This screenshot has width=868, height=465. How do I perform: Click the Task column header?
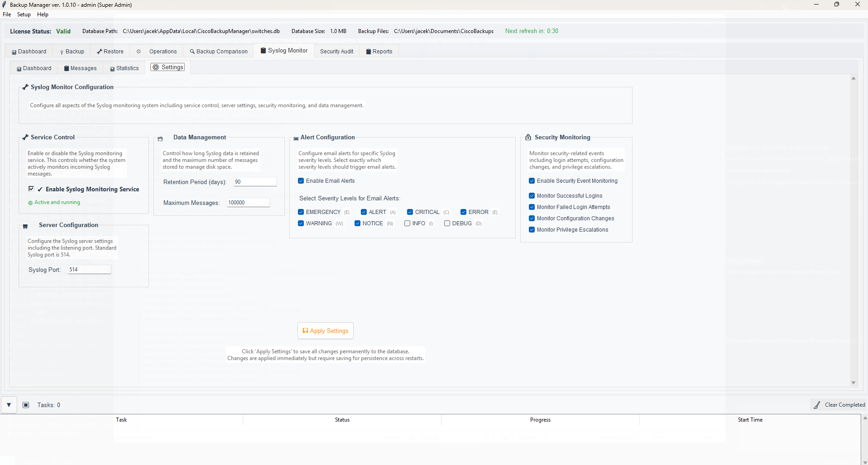tap(121, 420)
